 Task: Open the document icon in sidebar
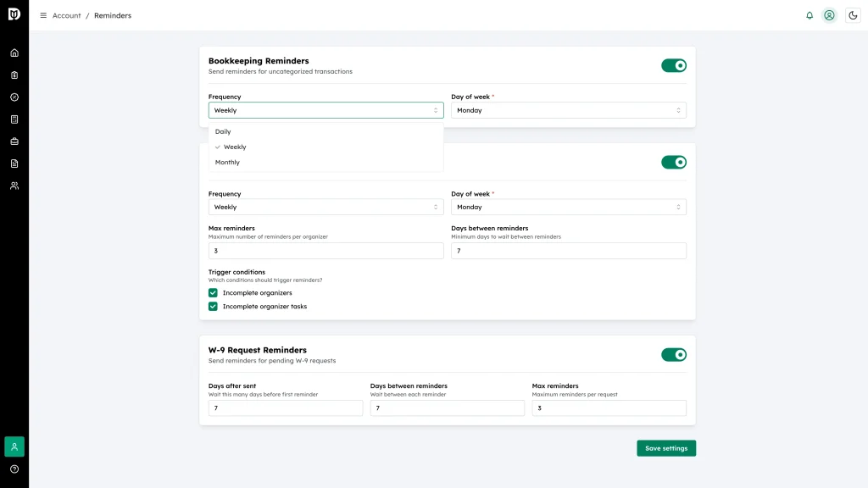point(14,164)
